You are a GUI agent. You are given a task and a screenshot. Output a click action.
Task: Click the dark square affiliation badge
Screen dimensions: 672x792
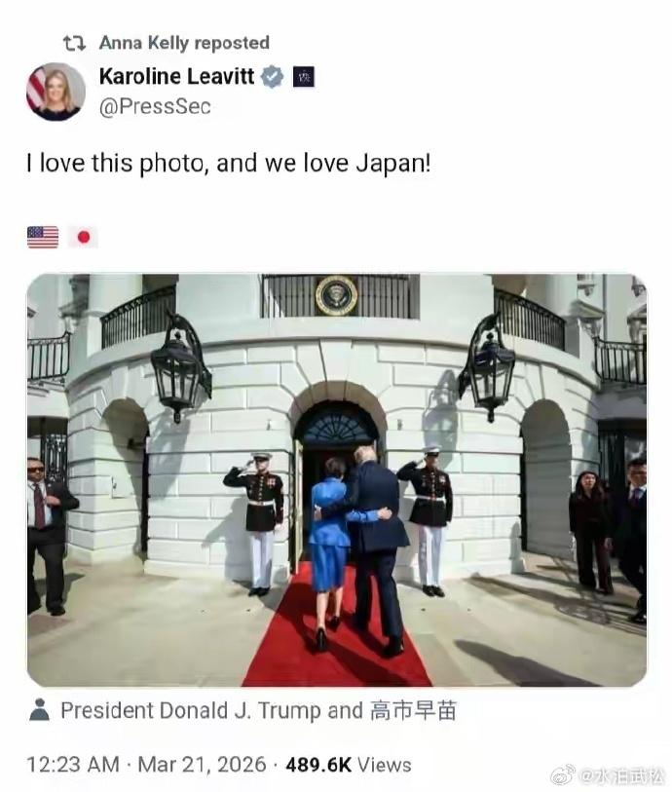point(304,77)
